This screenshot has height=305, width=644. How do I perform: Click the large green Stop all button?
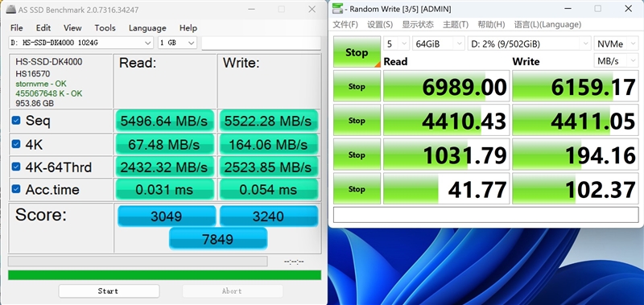(357, 52)
